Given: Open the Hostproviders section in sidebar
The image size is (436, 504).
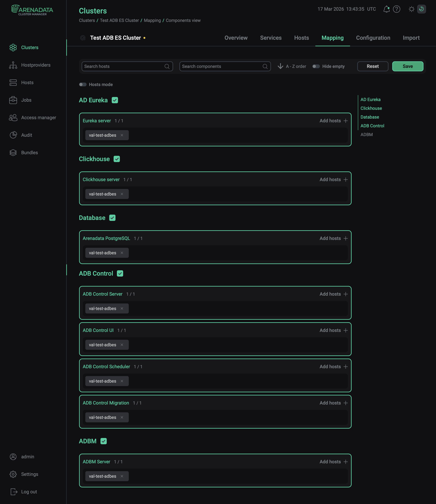Looking at the screenshot, I should [35, 65].
